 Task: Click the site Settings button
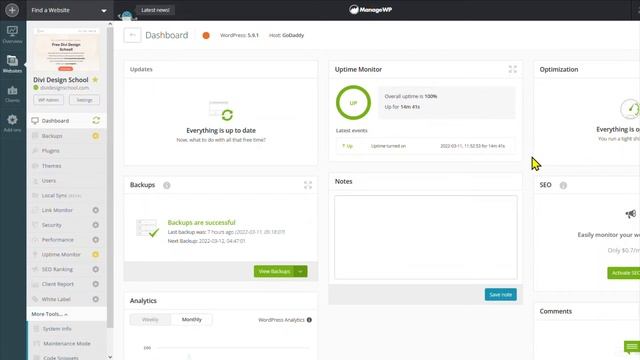(84, 100)
